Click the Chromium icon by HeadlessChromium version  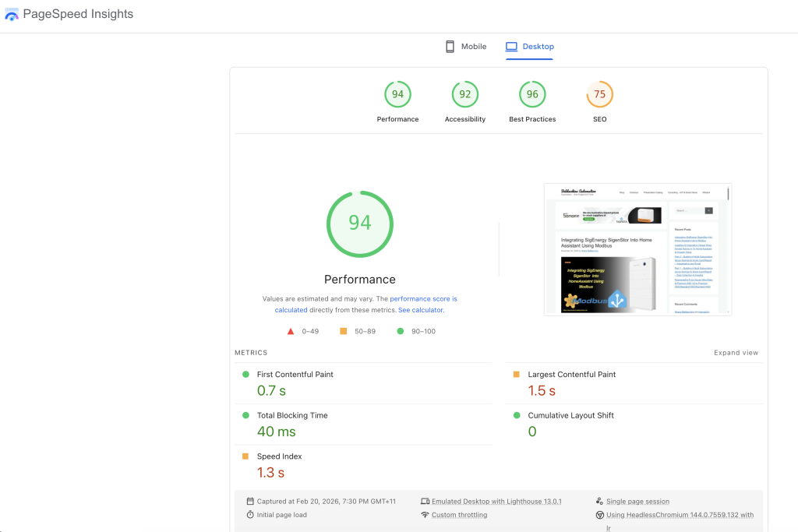599,515
